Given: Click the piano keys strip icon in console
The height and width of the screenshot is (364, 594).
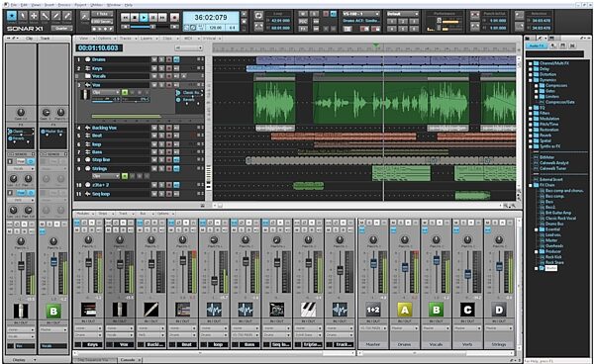Looking at the screenshot, I should 308,310.
